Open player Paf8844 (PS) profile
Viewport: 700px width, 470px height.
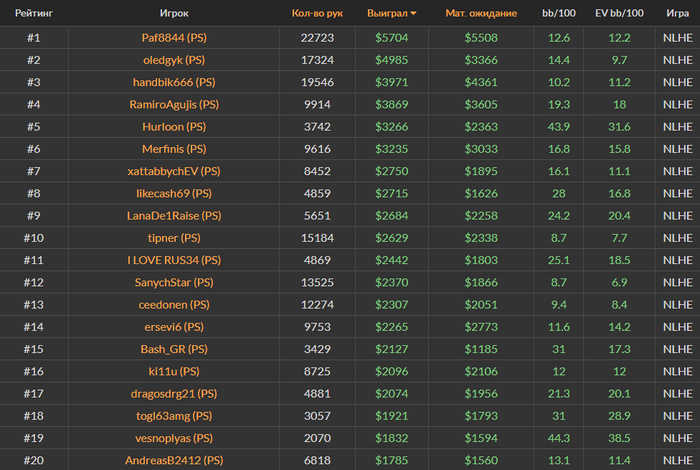(174, 37)
